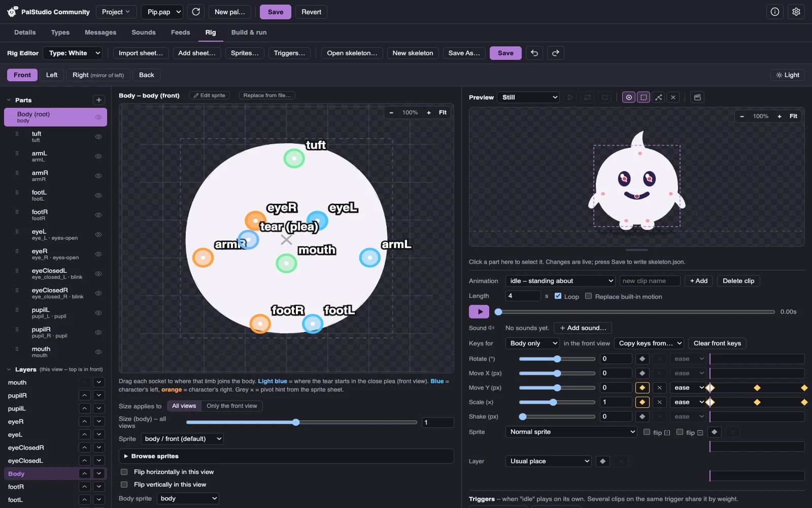Remove the Move Y keyframe with X
812x508 pixels.
[659, 388]
